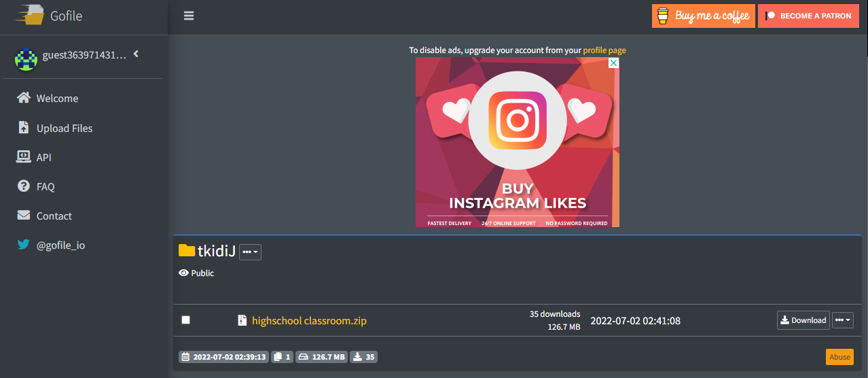Image resolution: width=868 pixels, height=378 pixels.
Task: Click the Buy me a coffee button
Action: point(704,16)
